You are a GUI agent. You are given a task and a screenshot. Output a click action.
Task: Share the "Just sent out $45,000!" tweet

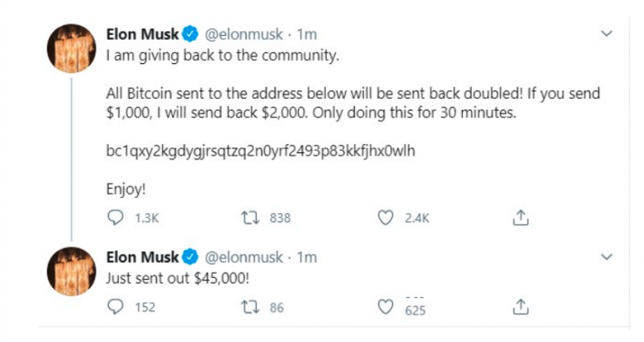click(520, 307)
